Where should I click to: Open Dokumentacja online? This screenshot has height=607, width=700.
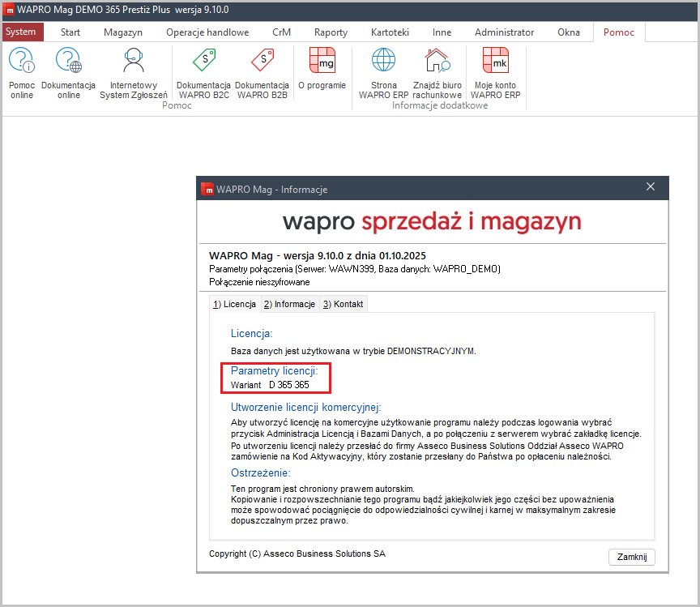coord(68,71)
